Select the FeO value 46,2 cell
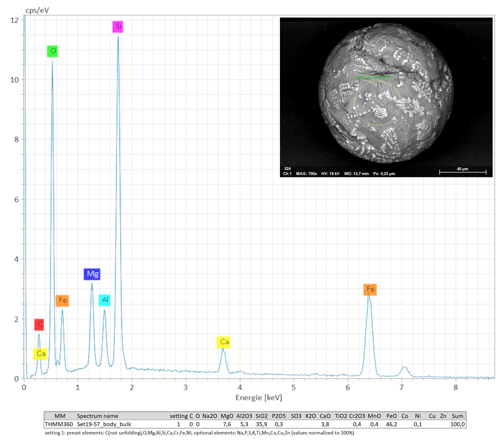The width and height of the screenshot is (503, 448). click(391, 424)
